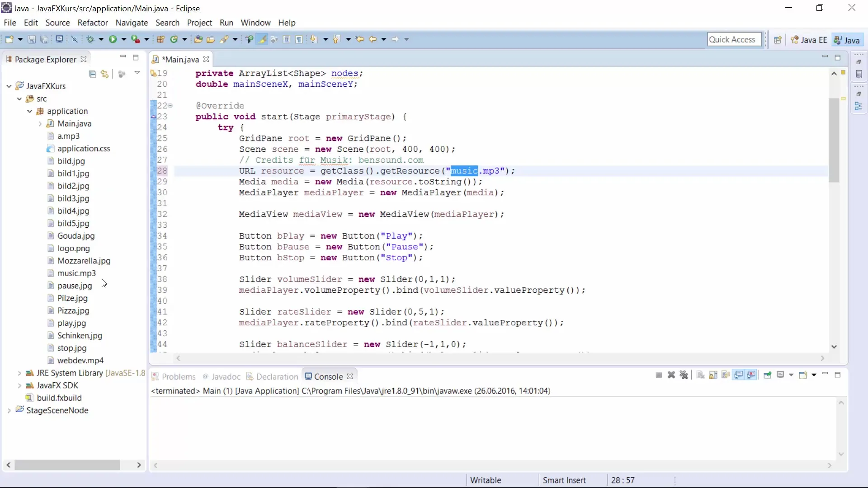Open Back history dropdown arrow
This screenshot has width=868, height=488.
[x=383, y=39]
